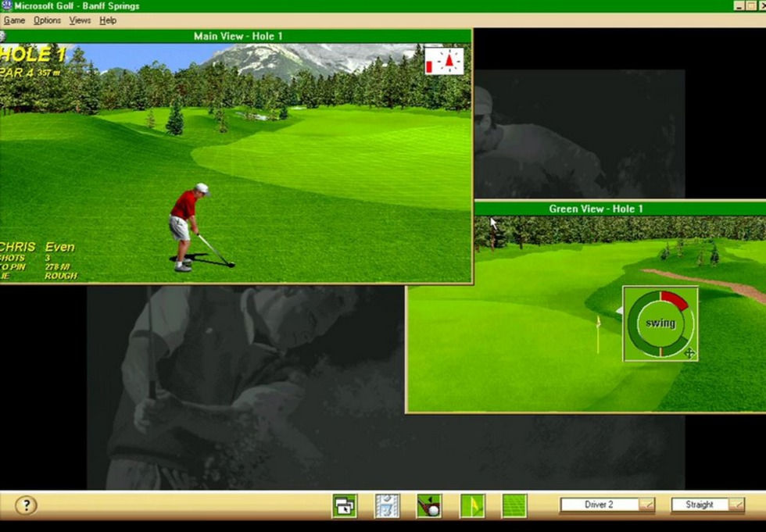Viewport: 766px width, 532px height.
Task: Open the Game menu
Action: 14,20
